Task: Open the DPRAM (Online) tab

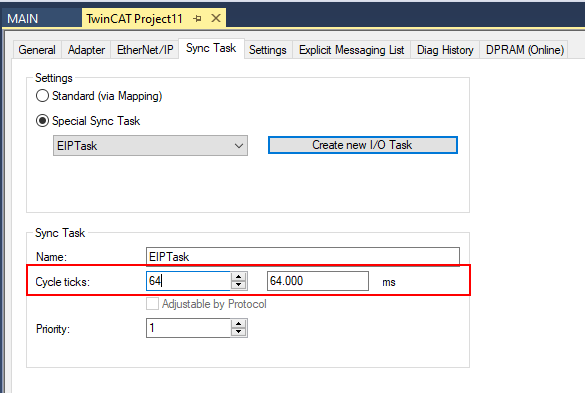Action: point(525,50)
